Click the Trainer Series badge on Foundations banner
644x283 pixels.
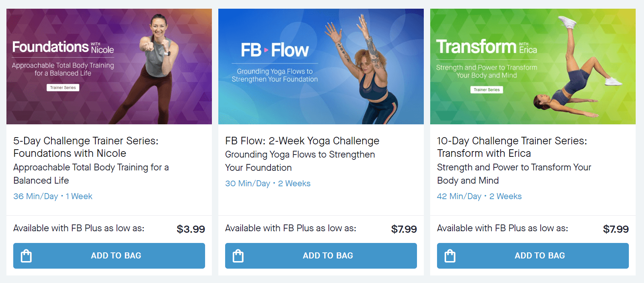tap(63, 88)
